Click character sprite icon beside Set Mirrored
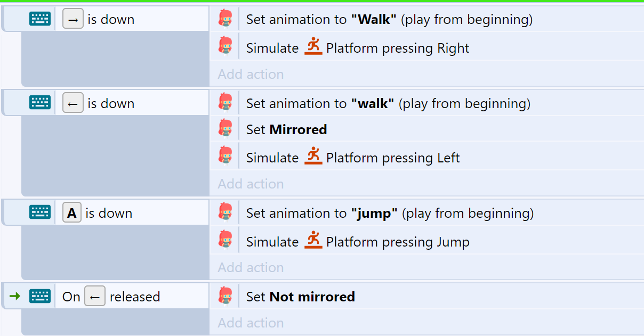This screenshot has height=336, width=644. point(226,129)
